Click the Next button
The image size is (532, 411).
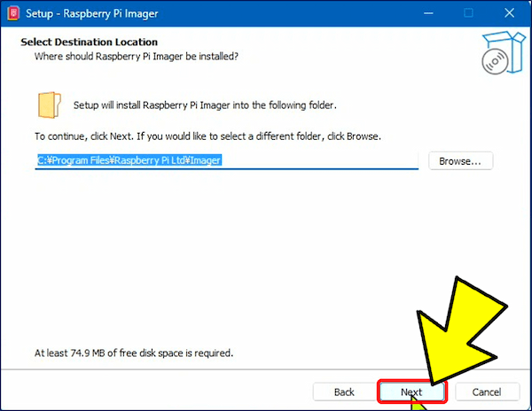[411, 392]
